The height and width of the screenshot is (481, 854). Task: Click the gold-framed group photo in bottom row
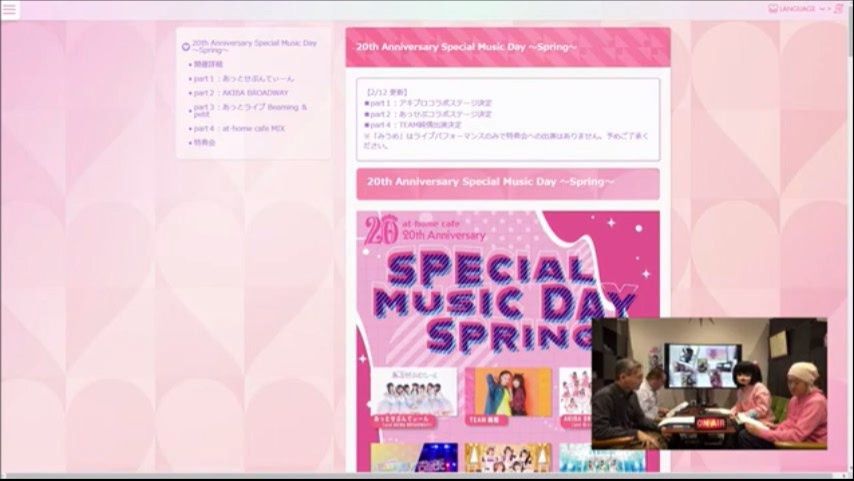pyautogui.click(x=508, y=458)
